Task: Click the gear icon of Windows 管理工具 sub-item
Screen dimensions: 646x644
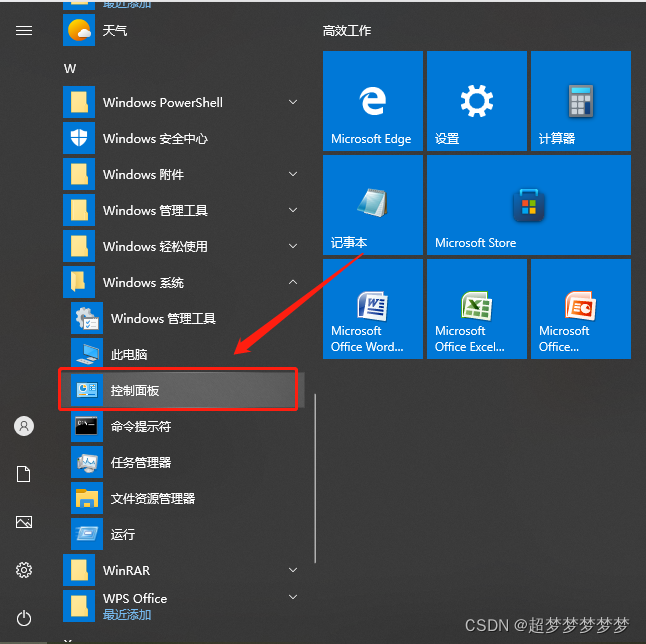Action: [87, 318]
